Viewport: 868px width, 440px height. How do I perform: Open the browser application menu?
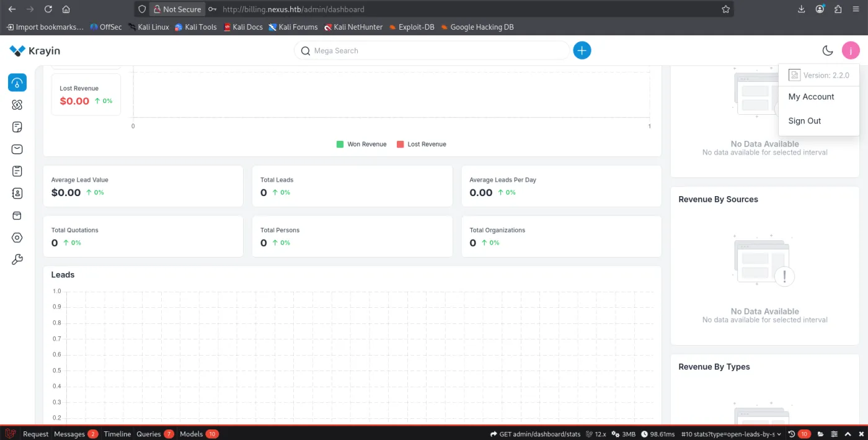(856, 9)
